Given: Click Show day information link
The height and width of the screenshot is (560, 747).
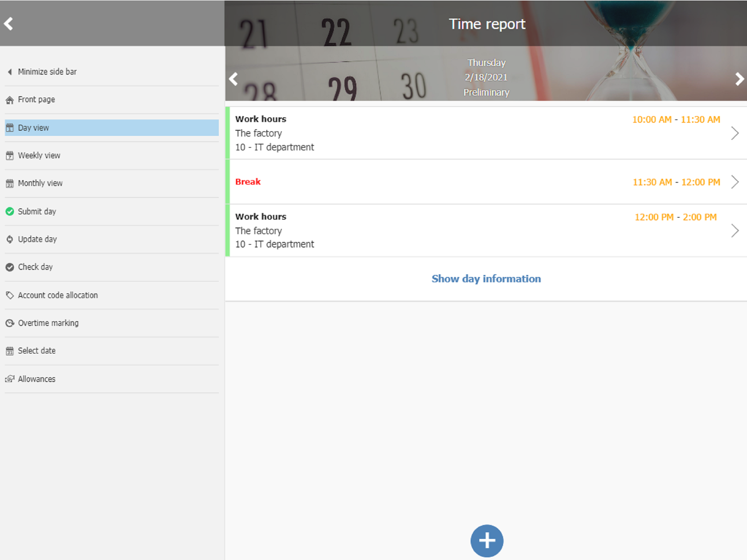Looking at the screenshot, I should pyautogui.click(x=486, y=279).
